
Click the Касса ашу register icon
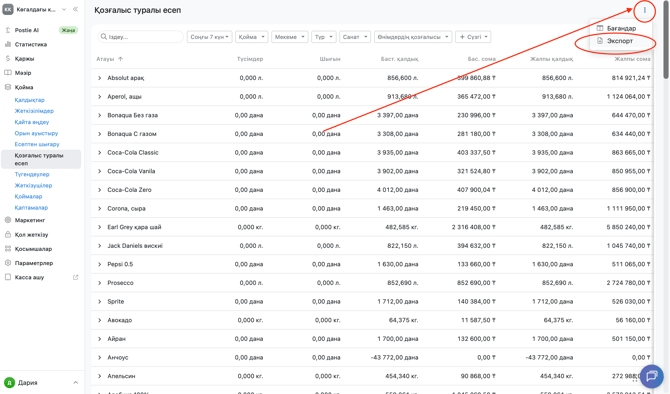tap(8, 277)
